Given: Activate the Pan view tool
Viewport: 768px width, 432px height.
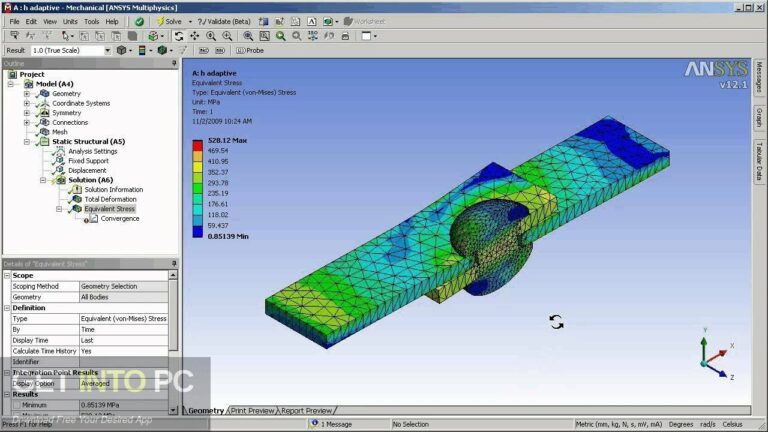Looking at the screenshot, I should point(194,36).
